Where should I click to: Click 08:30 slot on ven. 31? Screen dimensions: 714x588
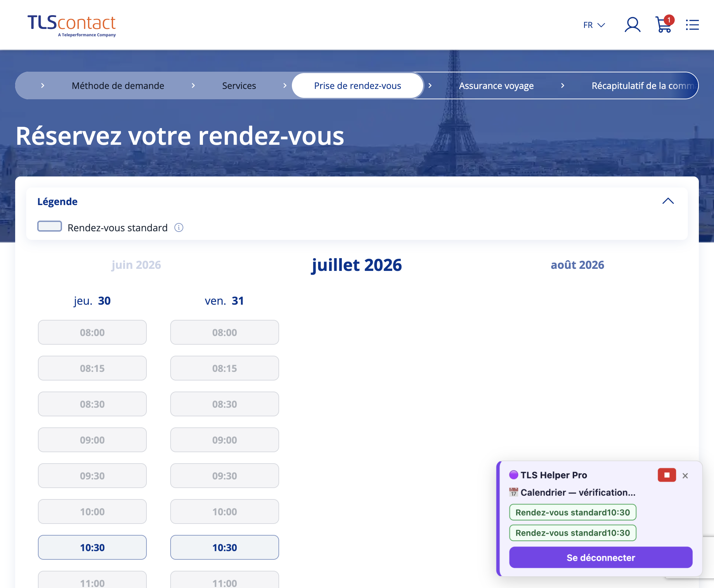[225, 404]
